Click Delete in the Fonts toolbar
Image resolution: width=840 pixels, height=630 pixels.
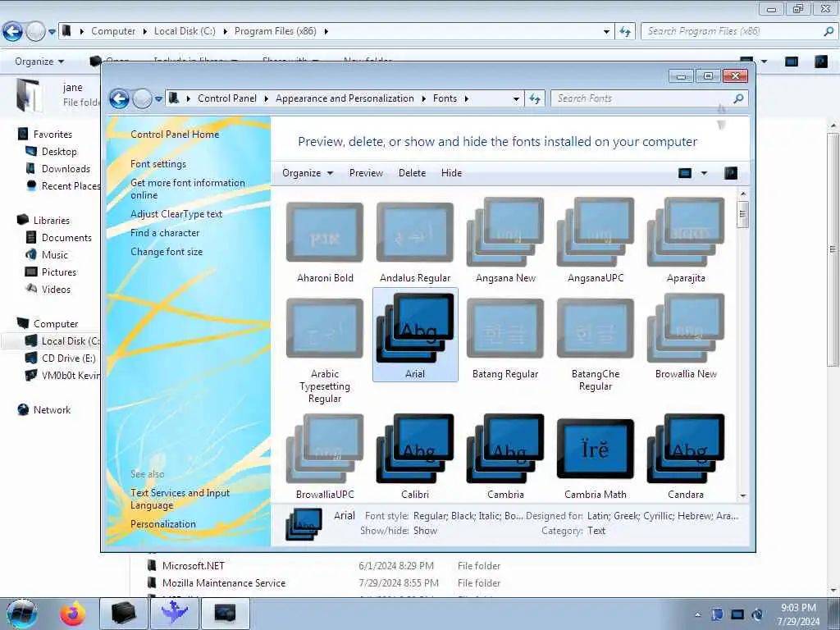point(412,173)
